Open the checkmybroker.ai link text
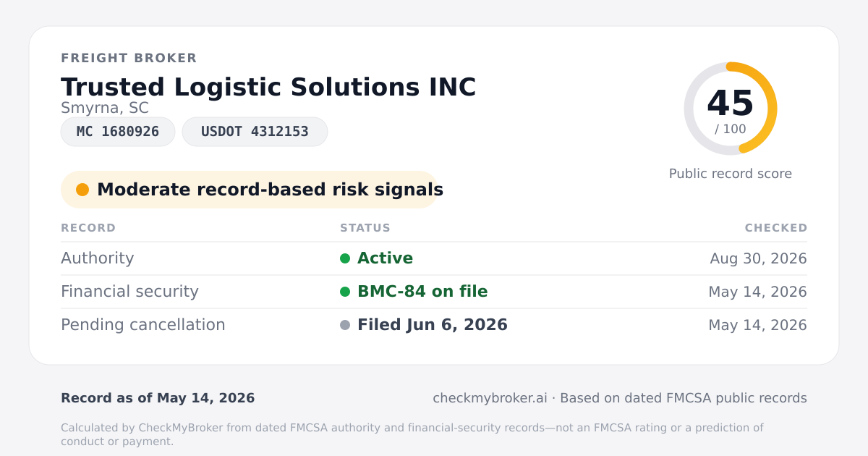868x456 pixels. click(x=490, y=398)
